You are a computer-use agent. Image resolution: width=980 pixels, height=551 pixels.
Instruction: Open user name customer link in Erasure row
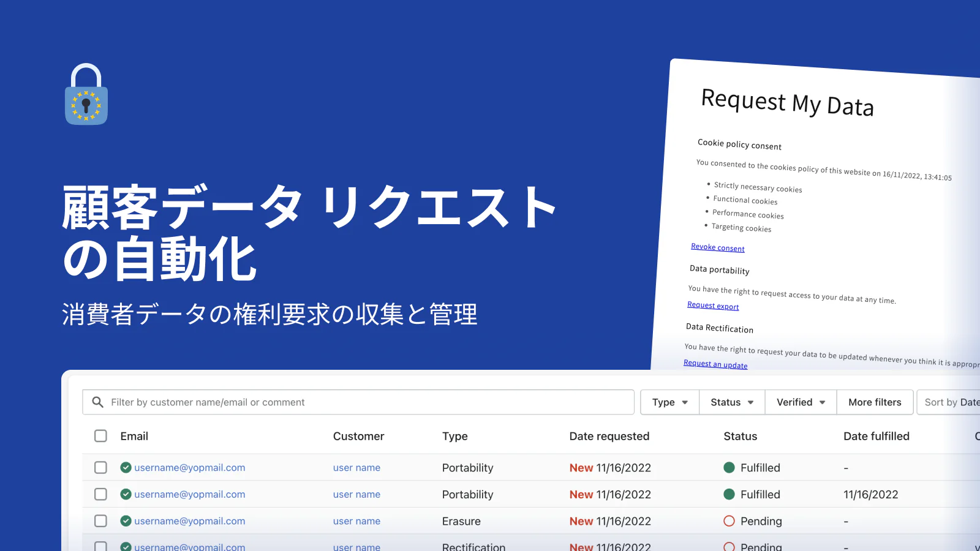pyautogui.click(x=356, y=521)
